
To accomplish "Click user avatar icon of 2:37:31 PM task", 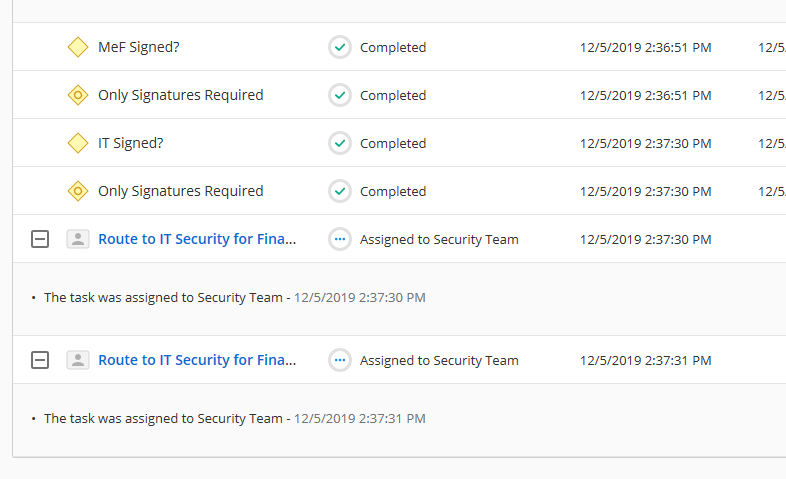I will coord(78,360).
